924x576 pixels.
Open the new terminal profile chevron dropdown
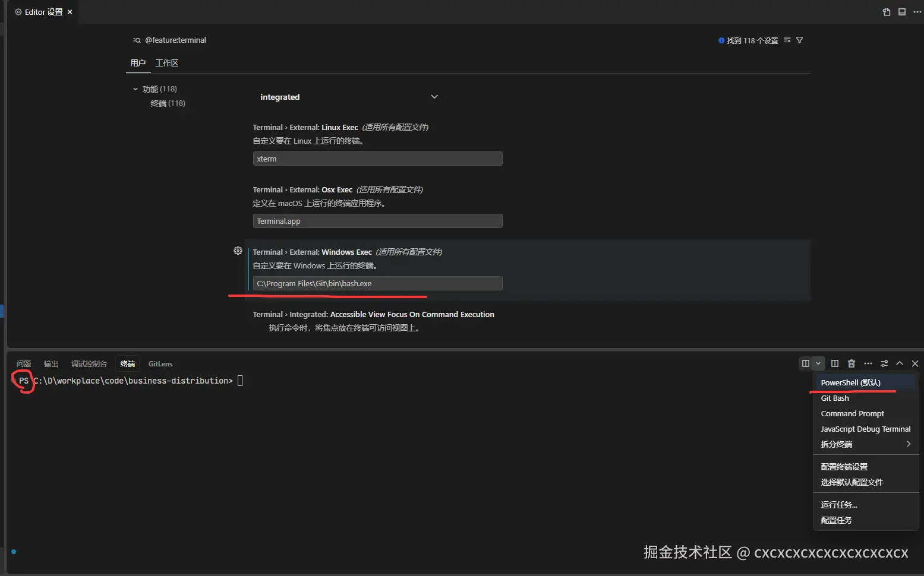tap(818, 363)
